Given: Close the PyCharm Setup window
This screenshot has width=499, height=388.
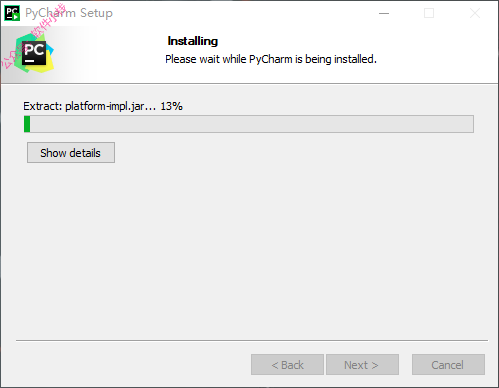Looking at the screenshot, I should (x=475, y=13).
